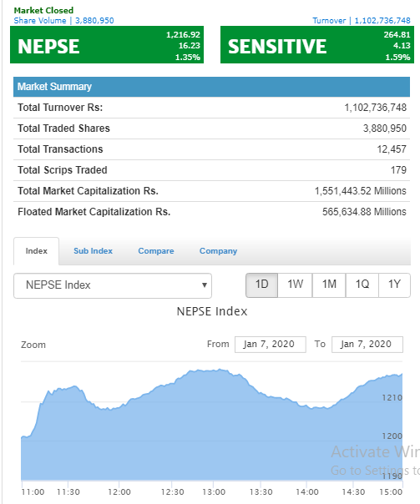Click the dropdown arrow beside NEPSE Index

tap(205, 285)
